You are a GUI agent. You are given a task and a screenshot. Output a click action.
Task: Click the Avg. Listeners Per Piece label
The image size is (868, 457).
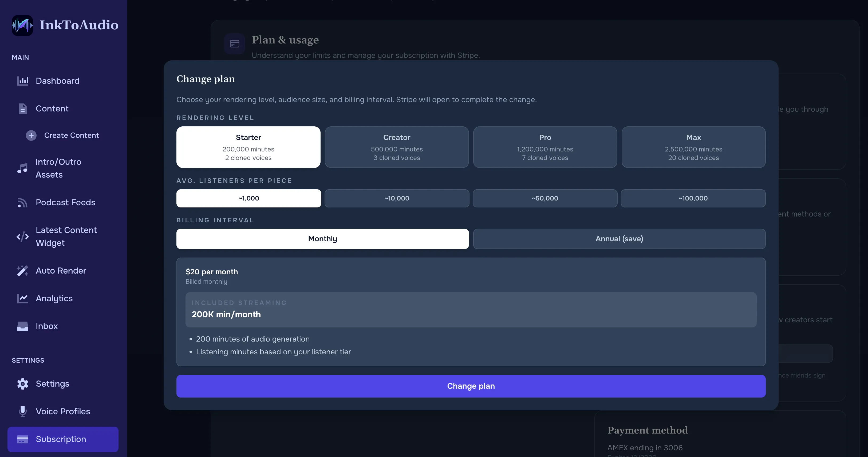click(x=234, y=181)
